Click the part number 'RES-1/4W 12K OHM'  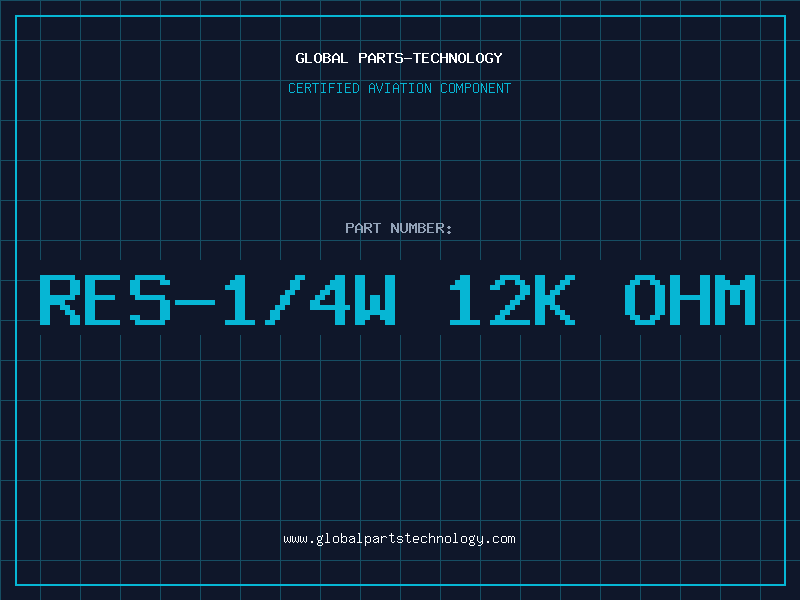[398, 299]
